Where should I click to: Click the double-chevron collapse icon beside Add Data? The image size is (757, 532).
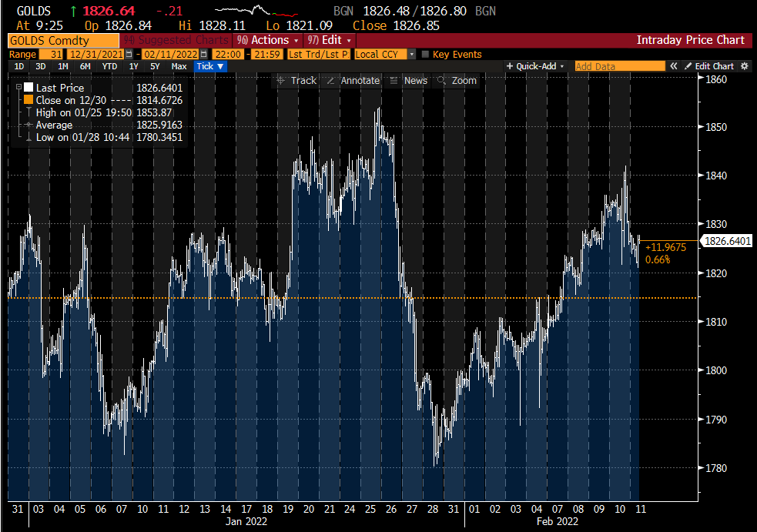pyautogui.click(x=674, y=67)
